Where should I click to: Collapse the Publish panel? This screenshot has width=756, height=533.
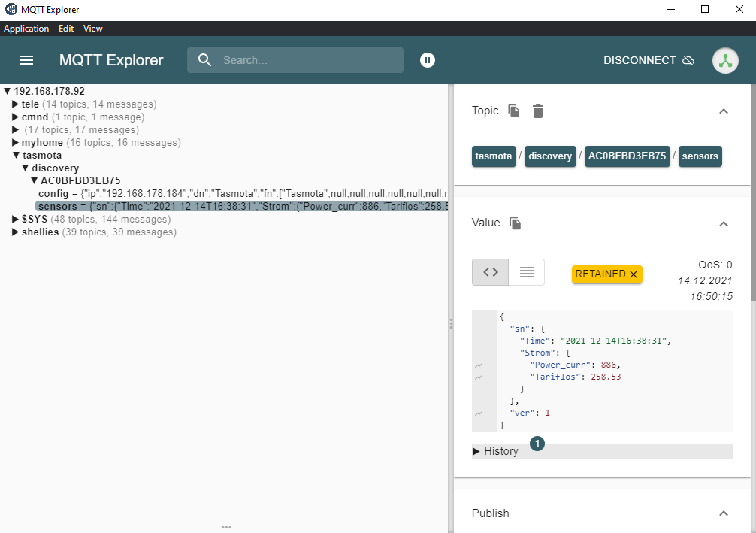pyautogui.click(x=723, y=513)
